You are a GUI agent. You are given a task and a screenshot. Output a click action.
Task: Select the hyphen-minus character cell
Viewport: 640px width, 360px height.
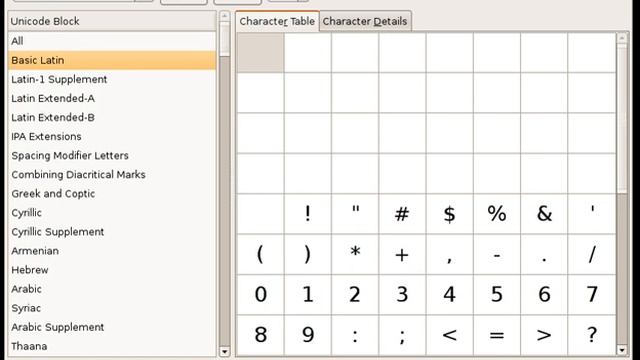tap(497, 254)
